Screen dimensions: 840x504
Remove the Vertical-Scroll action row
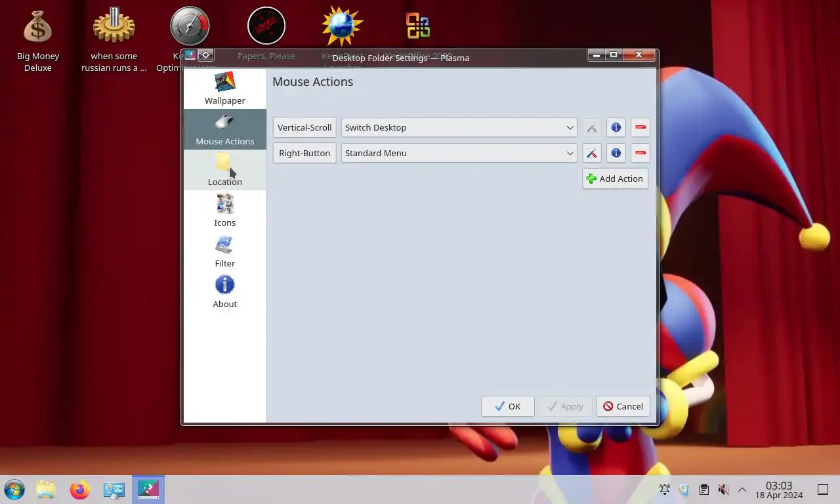point(640,127)
